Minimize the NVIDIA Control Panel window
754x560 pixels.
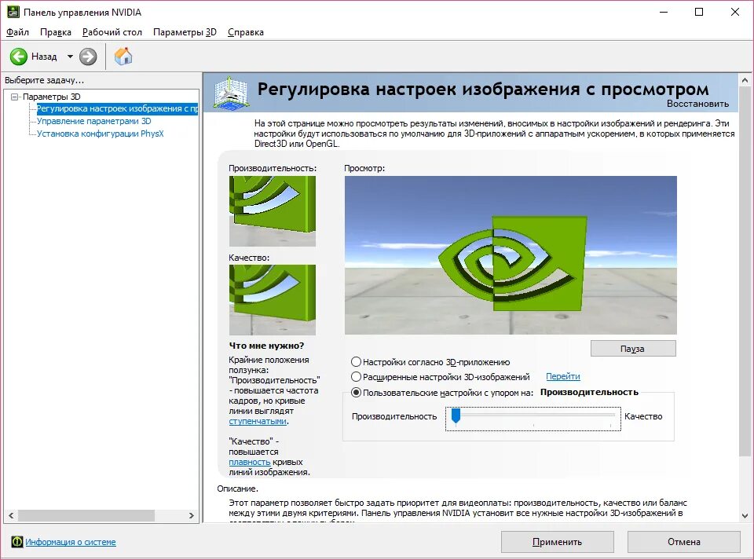pyautogui.click(x=664, y=12)
